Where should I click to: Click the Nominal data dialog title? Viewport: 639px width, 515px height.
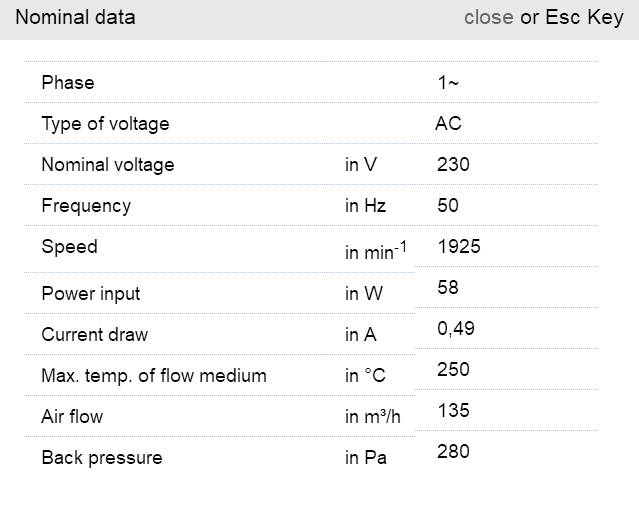point(75,18)
